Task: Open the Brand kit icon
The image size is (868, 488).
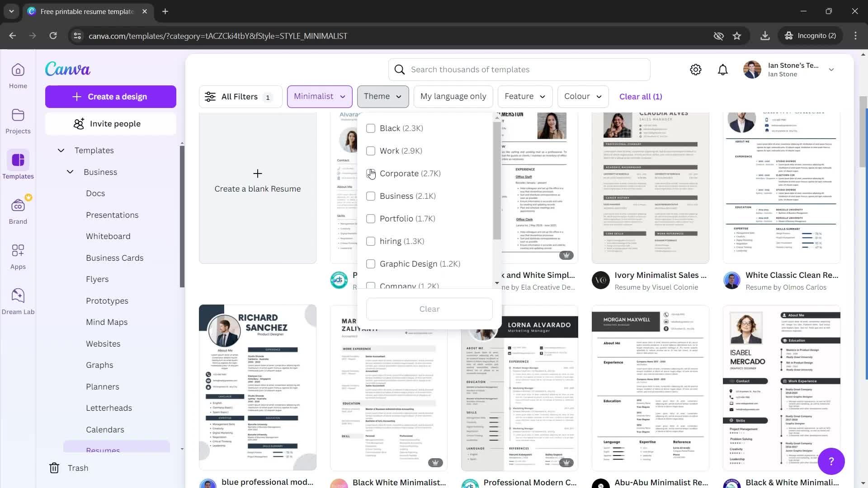Action: tap(18, 206)
